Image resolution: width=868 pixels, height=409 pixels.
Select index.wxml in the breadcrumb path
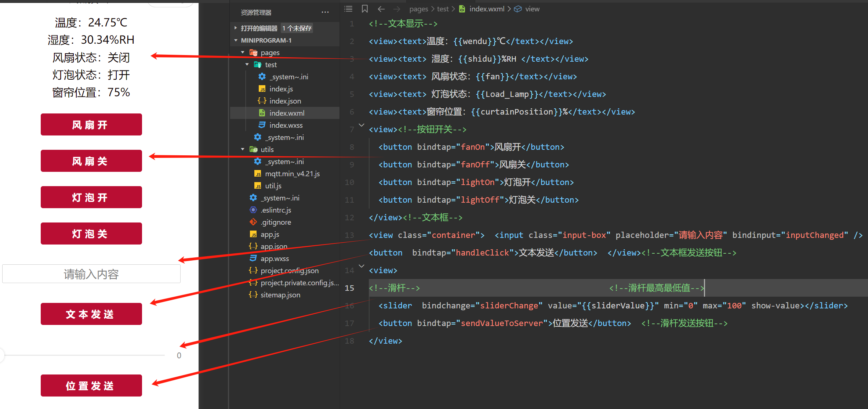[486, 9]
